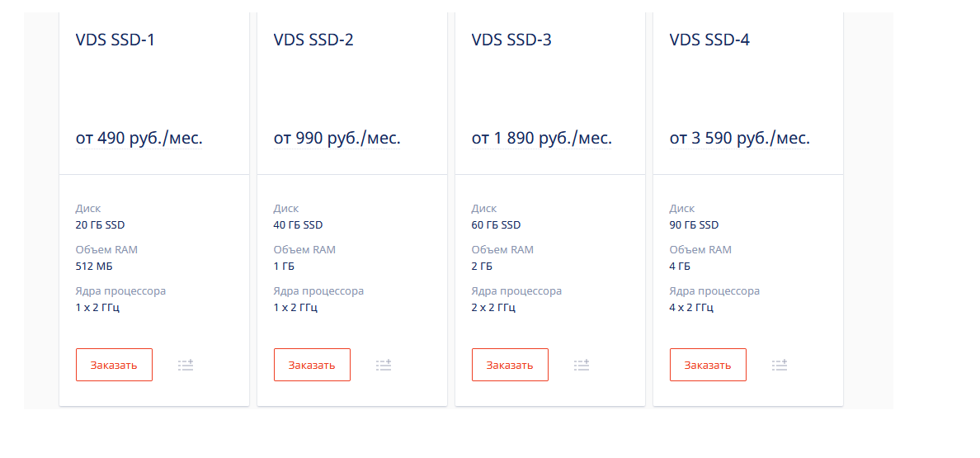Select the 512 МБ RAM value

pos(94,267)
